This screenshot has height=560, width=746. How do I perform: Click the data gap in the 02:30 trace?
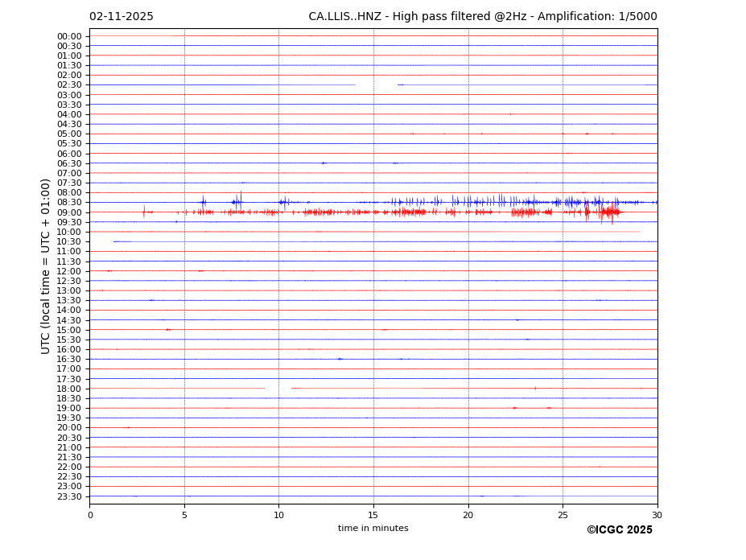376,84
